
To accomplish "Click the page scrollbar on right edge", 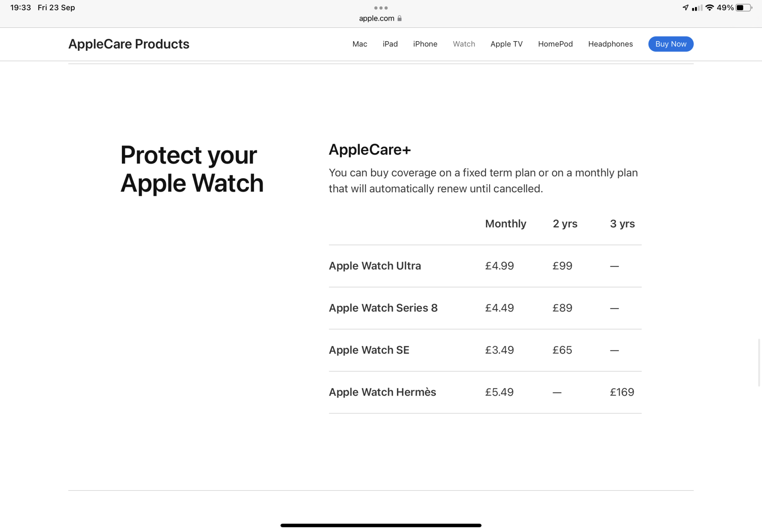I will 759,362.
